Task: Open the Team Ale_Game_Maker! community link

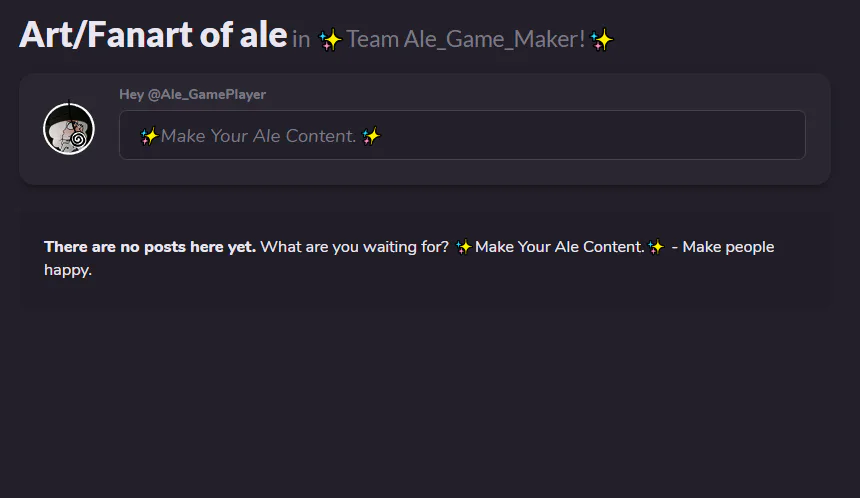Action: (x=465, y=40)
